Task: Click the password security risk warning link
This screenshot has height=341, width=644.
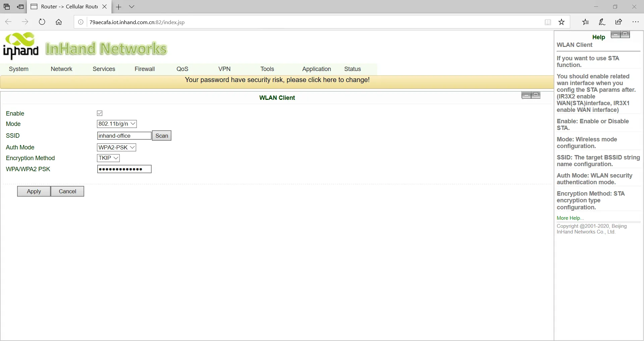Action: point(277,80)
